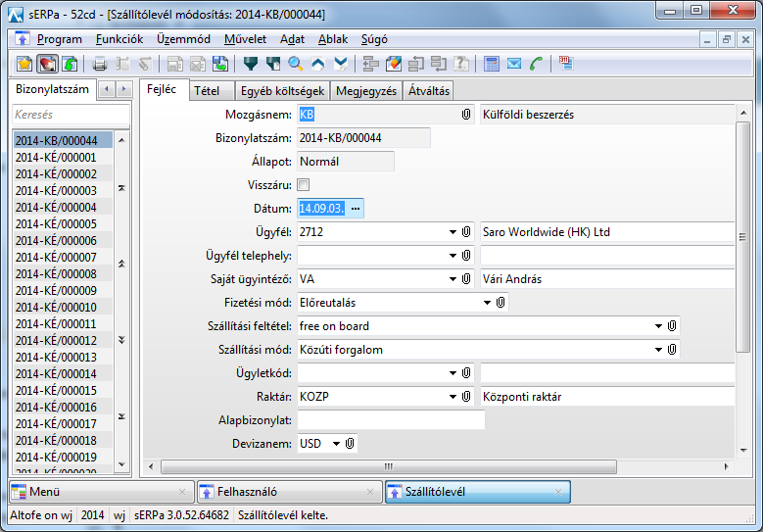Image resolution: width=763 pixels, height=532 pixels.
Task: Expand the Fizetési mód dropdown
Action: (x=487, y=303)
